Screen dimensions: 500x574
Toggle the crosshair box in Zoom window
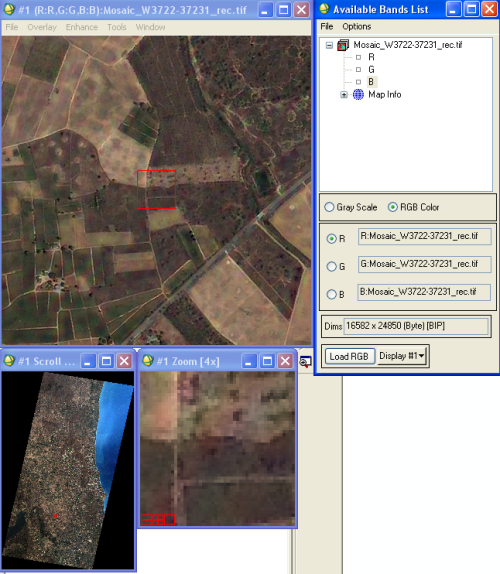(x=169, y=519)
